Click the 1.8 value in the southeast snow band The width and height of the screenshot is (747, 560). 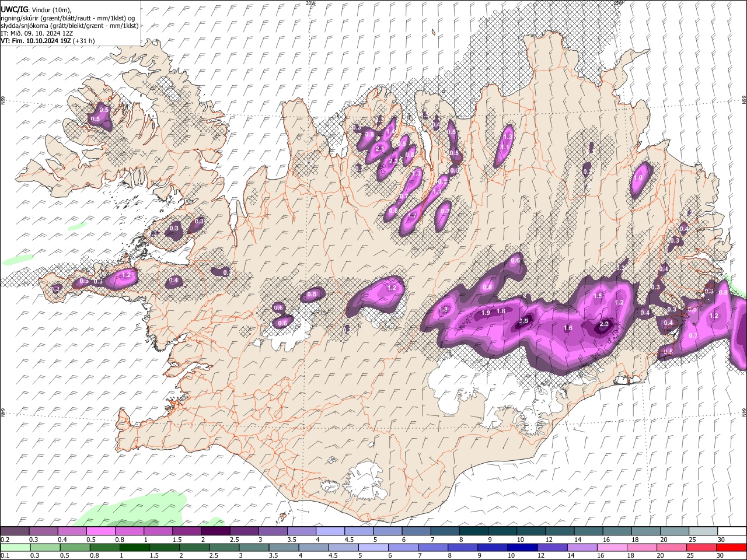(x=501, y=311)
